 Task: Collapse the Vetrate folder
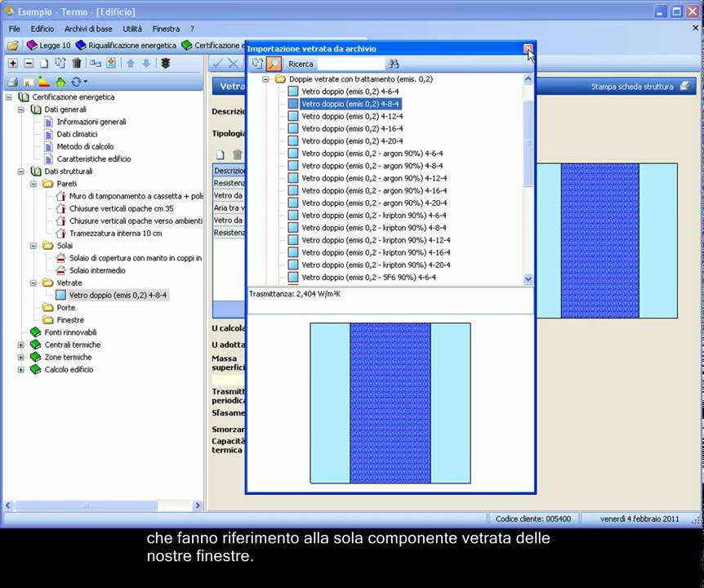[x=33, y=283]
